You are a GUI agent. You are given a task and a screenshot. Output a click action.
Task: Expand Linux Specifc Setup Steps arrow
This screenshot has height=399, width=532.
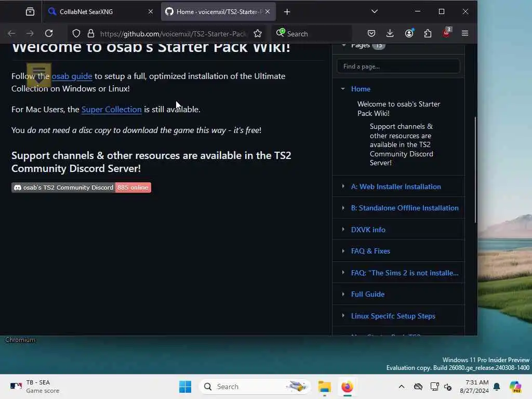click(x=343, y=315)
